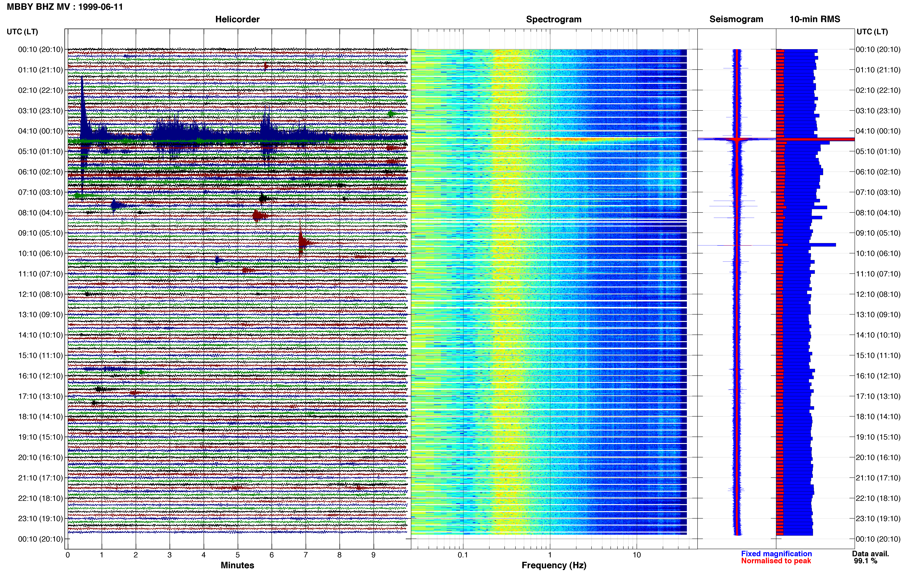The height and width of the screenshot is (578, 924).
Task: Click the title 'MBBY BHZ MV : 1999-06-11'
Action: pyautogui.click(x=65, y=7)
